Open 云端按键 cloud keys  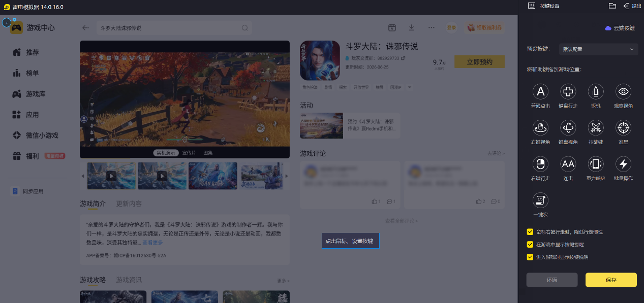(620, 28)
